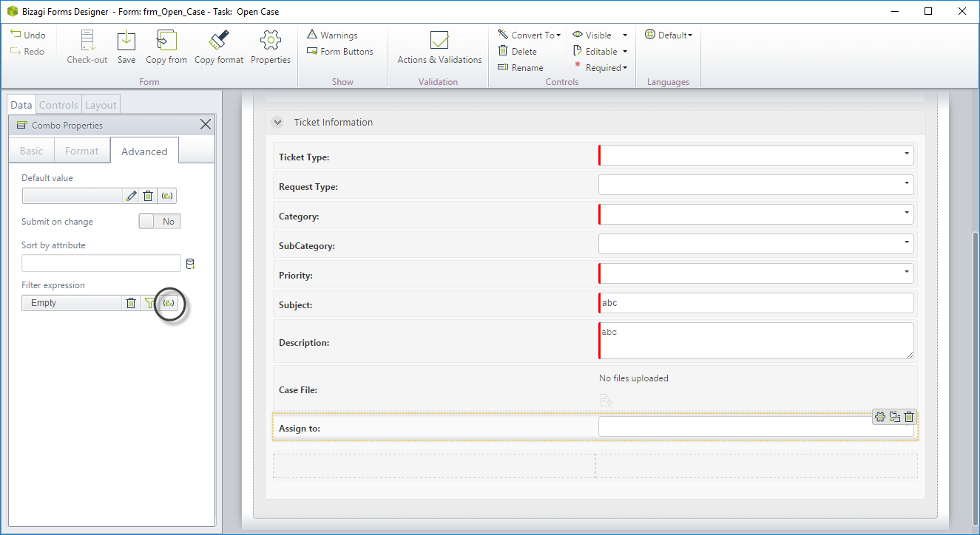Toggle Submit on change switch
The height and width of the screenshot is (535, 980).
pos(160,222)
